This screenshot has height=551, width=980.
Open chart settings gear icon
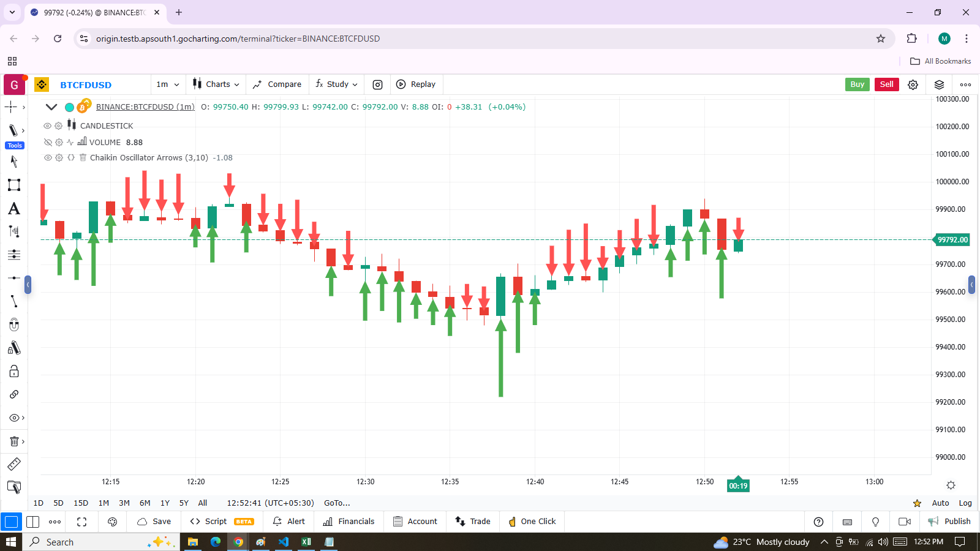tap(913, 84)
